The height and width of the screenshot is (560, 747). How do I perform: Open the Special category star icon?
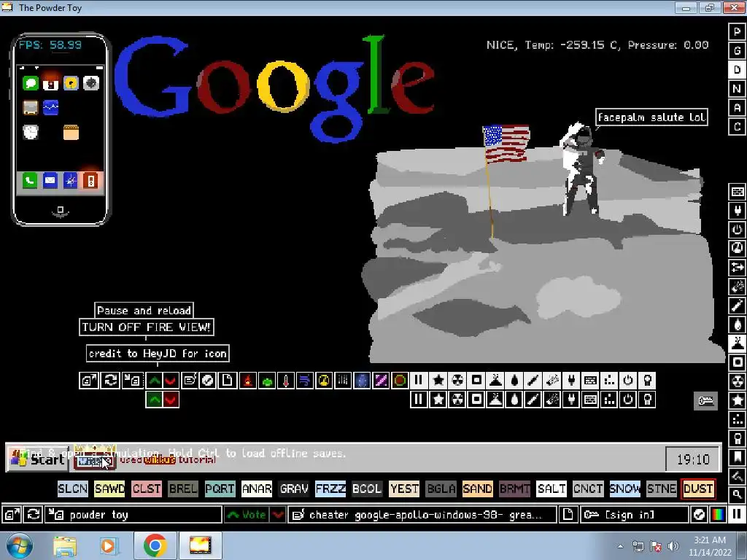[x=737, y=400]
